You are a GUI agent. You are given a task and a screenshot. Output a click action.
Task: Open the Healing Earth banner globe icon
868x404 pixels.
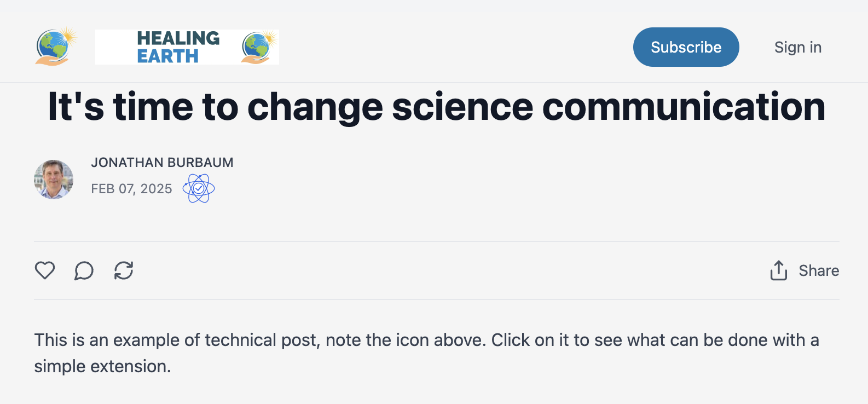258,47
